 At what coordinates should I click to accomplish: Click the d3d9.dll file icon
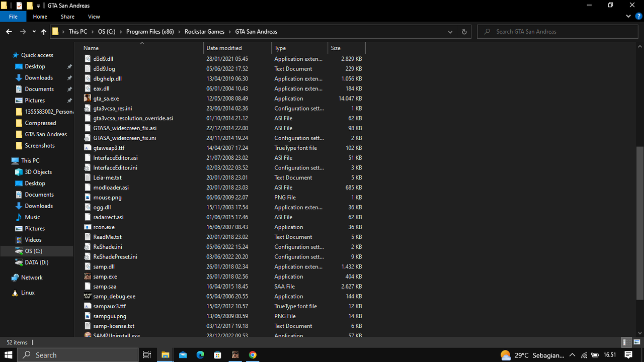point(88,59)
